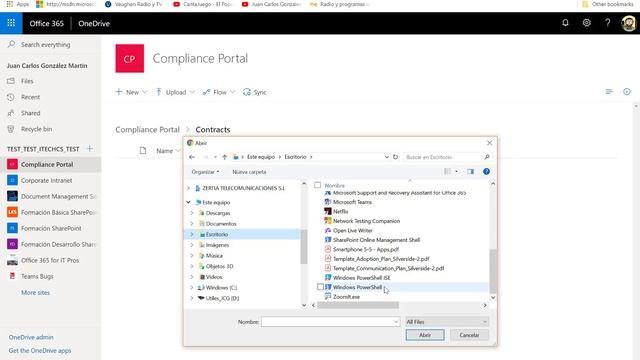The image size is (640, 360).
Task: Tick the Nombre select-all checkbox
Action: click(318, 185)
